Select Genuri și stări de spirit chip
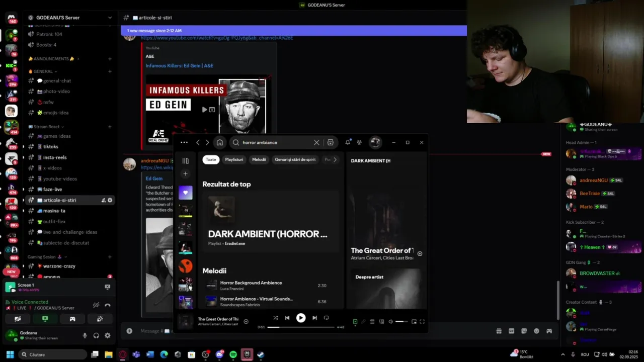The image size is (644, 362). point(295,159)
